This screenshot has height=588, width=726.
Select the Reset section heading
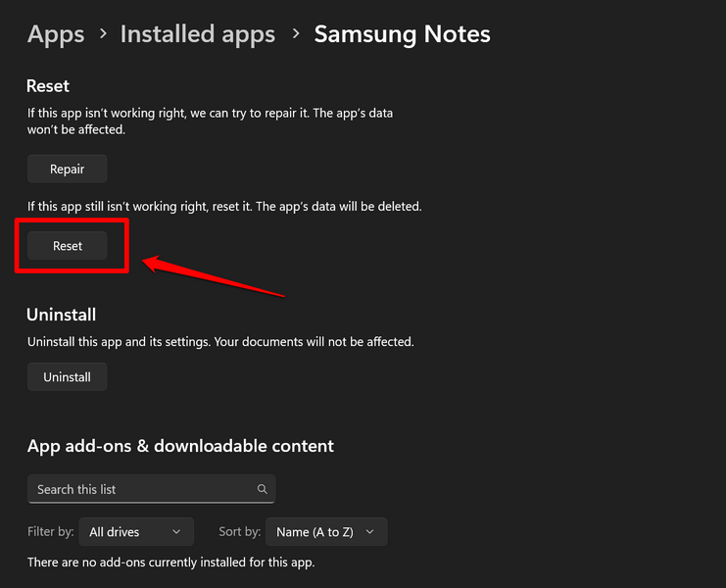point(48,86)
